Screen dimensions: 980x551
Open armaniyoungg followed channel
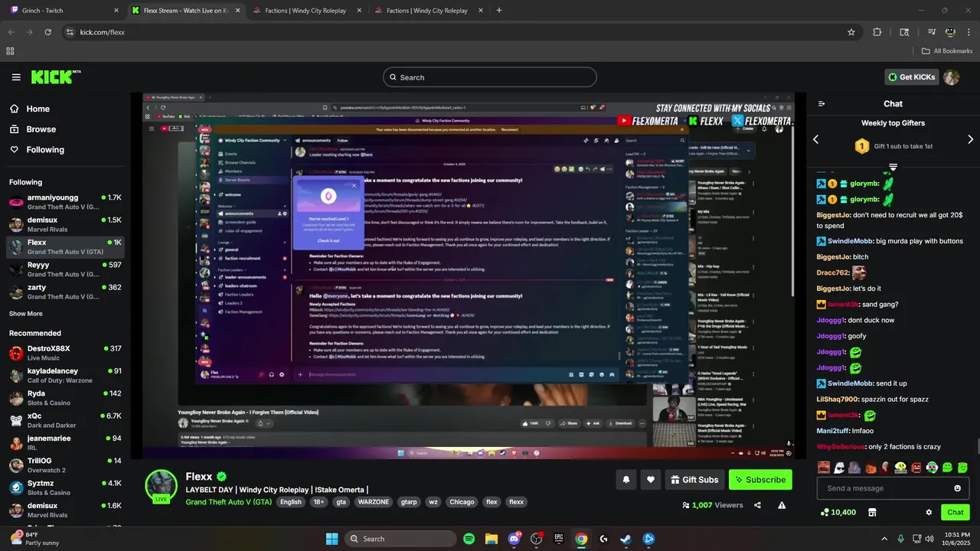coord(65,202)
